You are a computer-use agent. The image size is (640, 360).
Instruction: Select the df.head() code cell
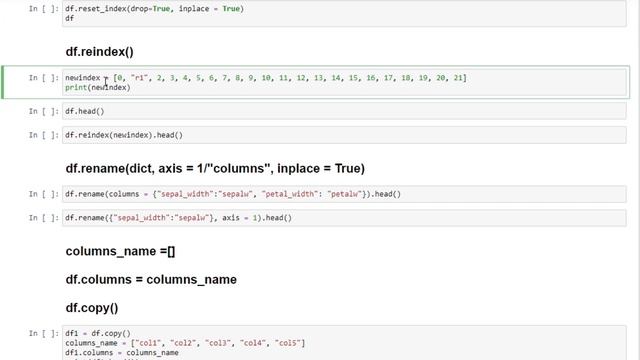[x=344, y=111]
